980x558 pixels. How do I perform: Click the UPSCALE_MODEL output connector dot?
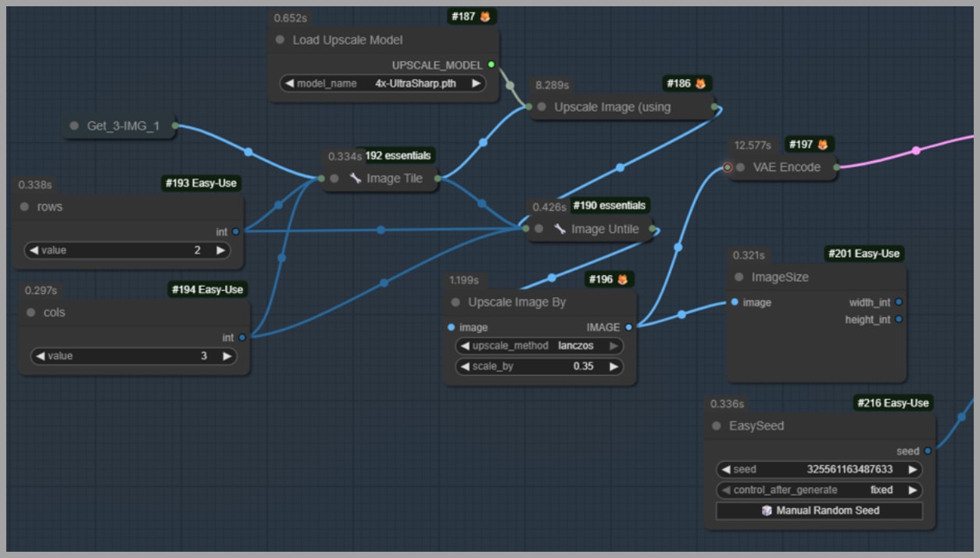[491, 65]
